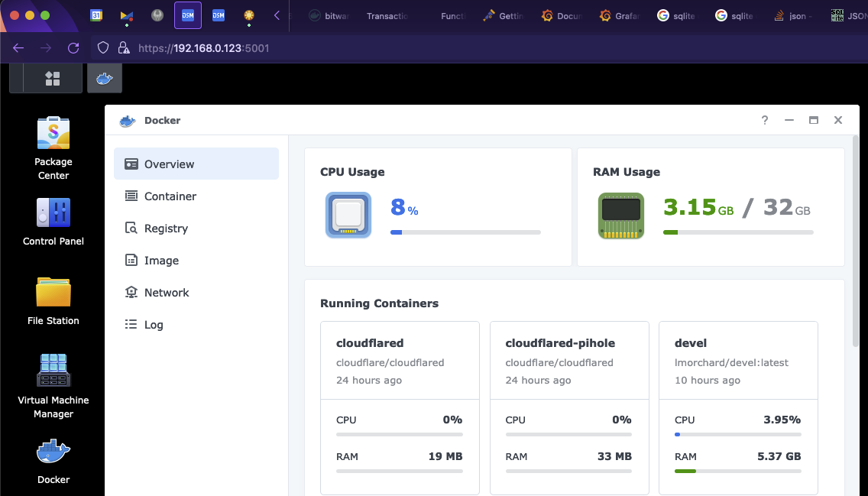Go back using browser back arrow
Screen dimensions: 868x496
[x=18, y=48]
